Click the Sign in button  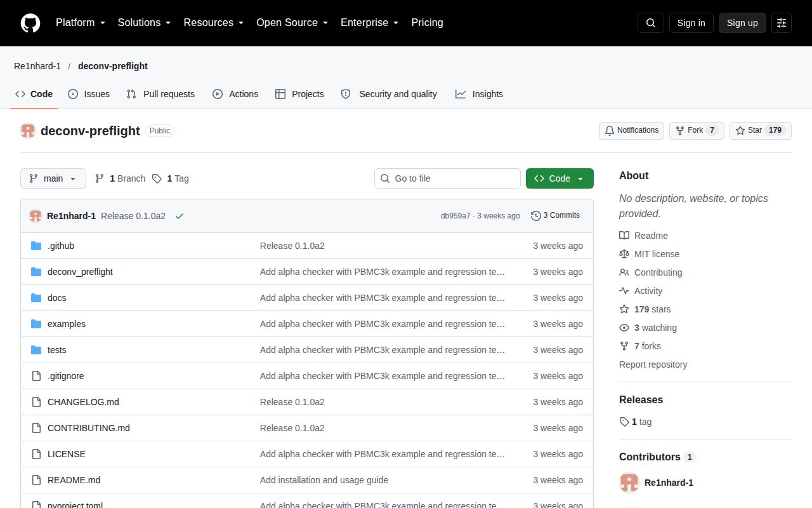[x=691, y=23]
